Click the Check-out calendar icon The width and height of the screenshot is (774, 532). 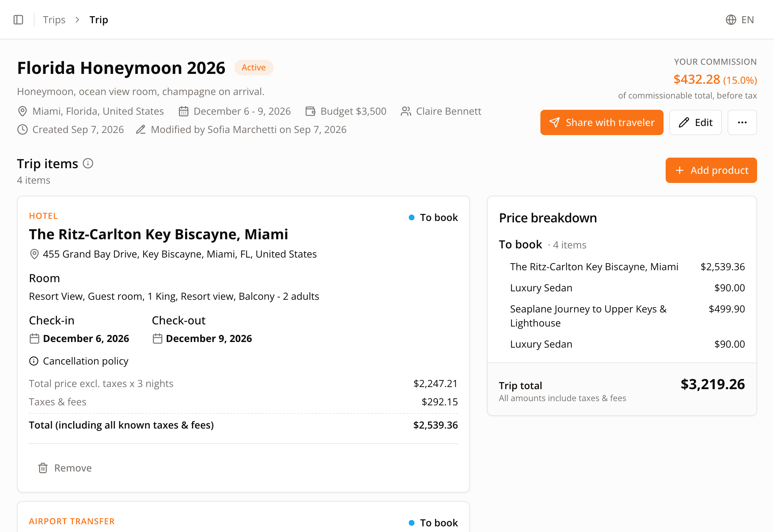(157, 338)
